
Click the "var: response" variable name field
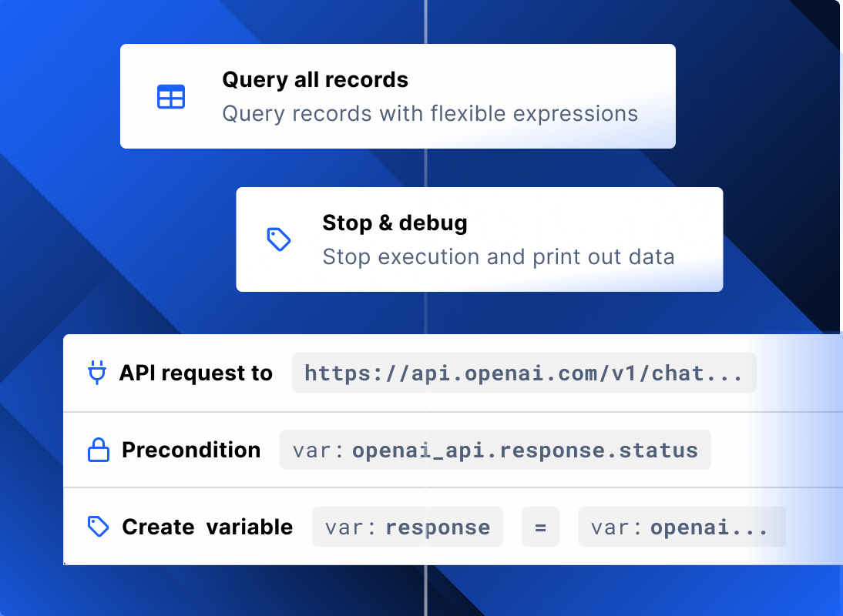[x=407, y=527]
